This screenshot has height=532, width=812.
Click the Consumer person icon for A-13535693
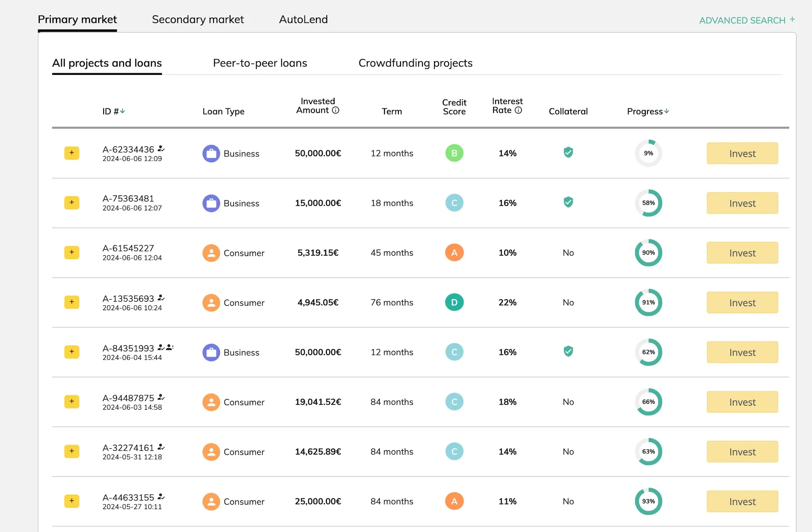pyautogui.click(x=211, y=303)
